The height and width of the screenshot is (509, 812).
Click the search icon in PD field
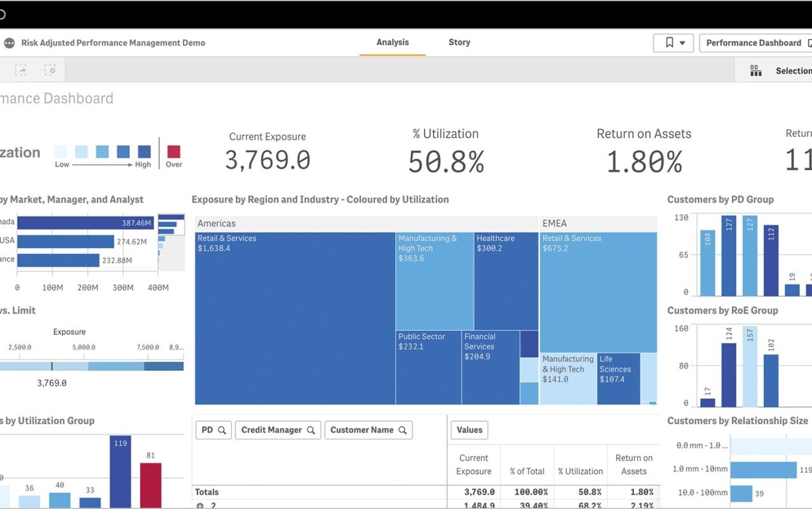pos(222,430)
